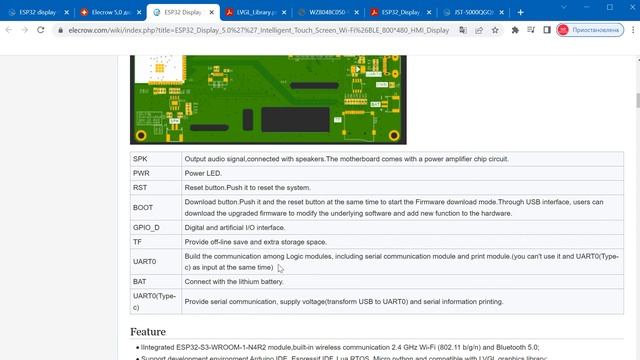Switch to the Elecrow 5.0 tab
640x360 pixels.
(x=110, y=12)
